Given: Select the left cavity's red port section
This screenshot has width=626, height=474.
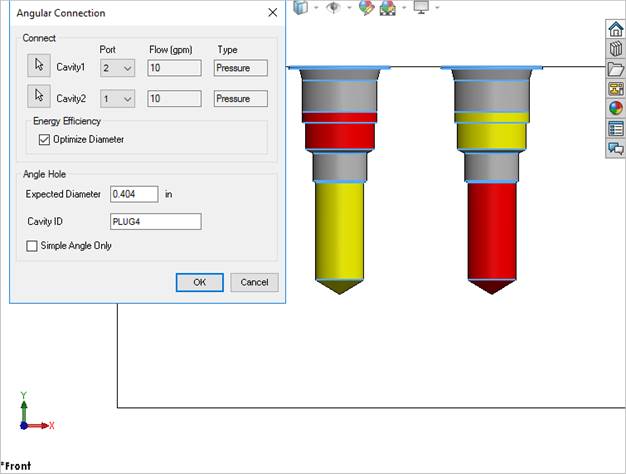Looking at the screenshot, I should tap(340, 136).
